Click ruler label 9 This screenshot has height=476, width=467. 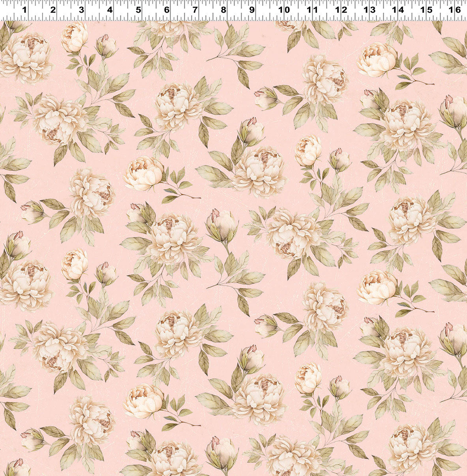point(252,10)
